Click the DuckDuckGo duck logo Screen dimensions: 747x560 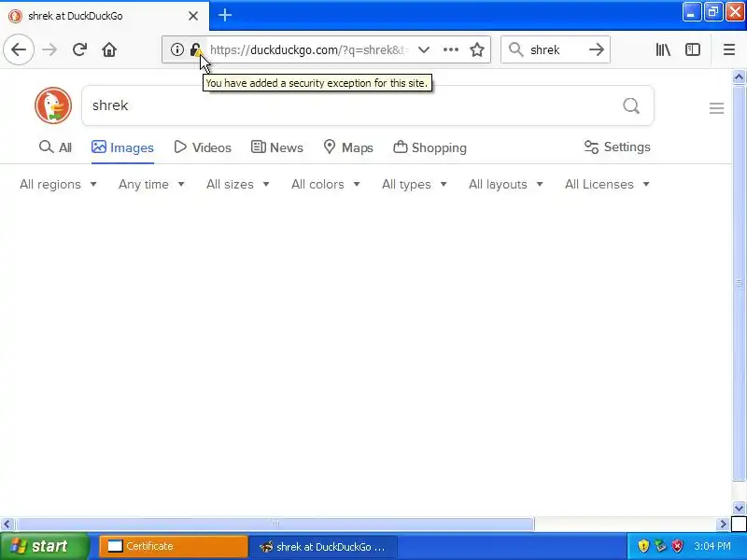(x=53, y=105)
